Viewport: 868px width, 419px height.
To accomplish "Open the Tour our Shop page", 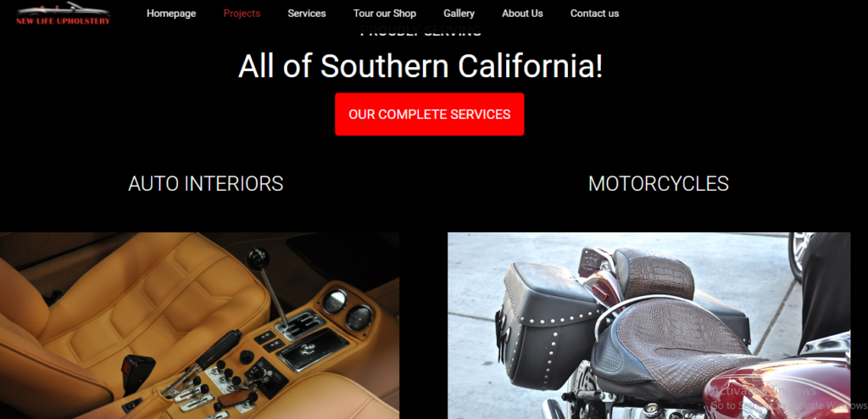I will [x=385, y=14].
